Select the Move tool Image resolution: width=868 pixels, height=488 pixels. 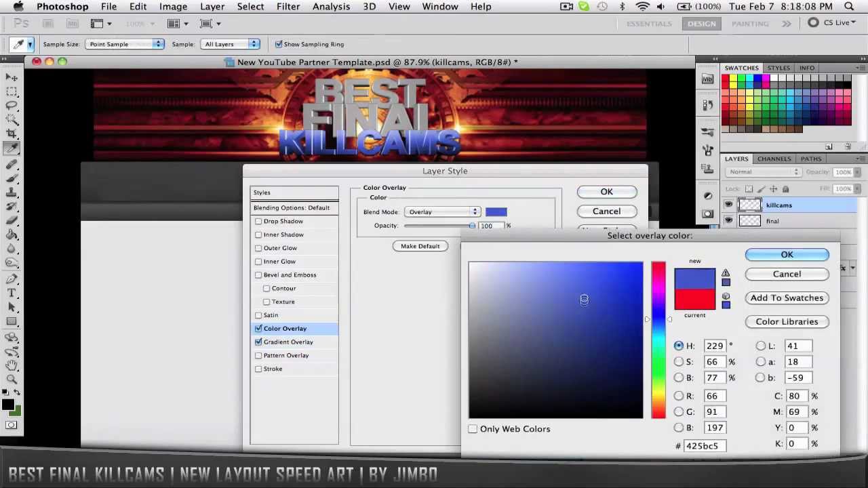coord(12,77)
